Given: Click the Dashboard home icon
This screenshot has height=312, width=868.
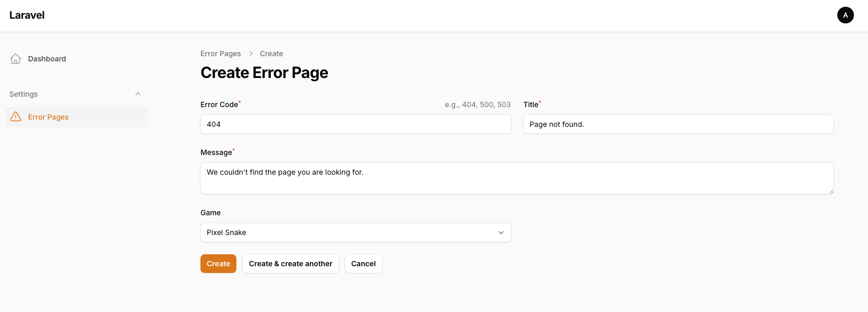Looking at the screenshot, I should coord(16,59).
